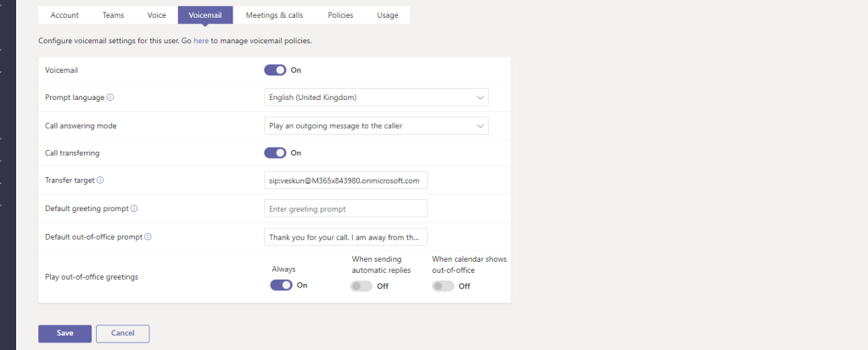The width and height of the screenshot is (868, 350).
Task: Click info icon beside Default out-of-office prompt
Action: coord(148,236)
